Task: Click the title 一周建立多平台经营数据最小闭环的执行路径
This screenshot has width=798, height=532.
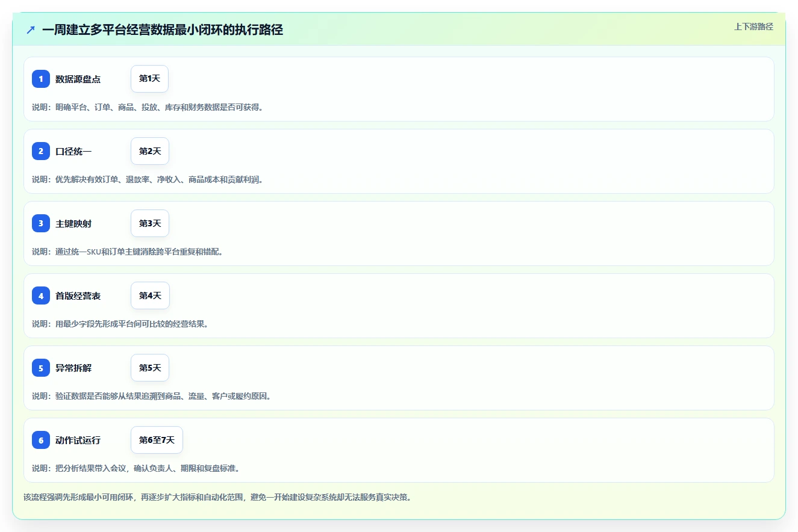Action: click(163, 29)
